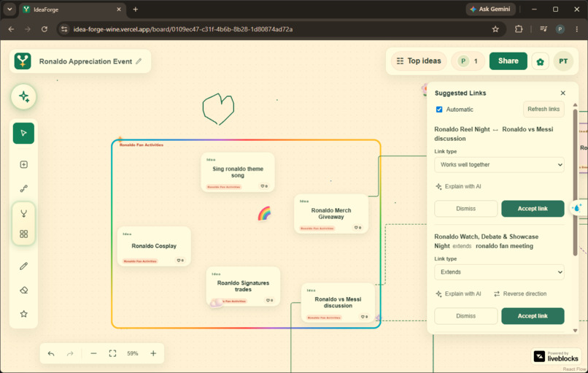Zoom in with plus button

coord(153,353)
